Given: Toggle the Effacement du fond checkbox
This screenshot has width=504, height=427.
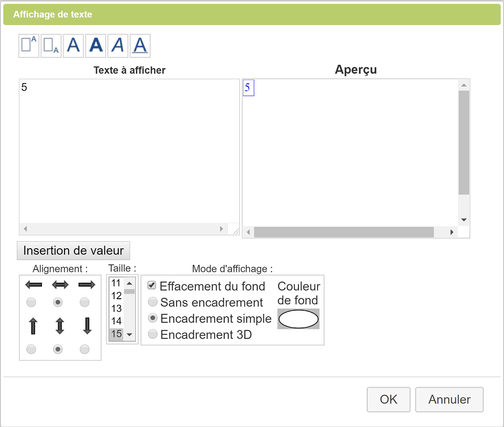Looking at the screenshot, I should pyautogui.click(x=152, y=286).
